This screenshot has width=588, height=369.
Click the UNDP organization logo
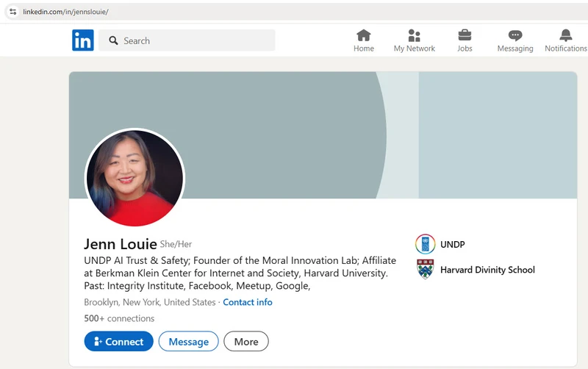425,244
